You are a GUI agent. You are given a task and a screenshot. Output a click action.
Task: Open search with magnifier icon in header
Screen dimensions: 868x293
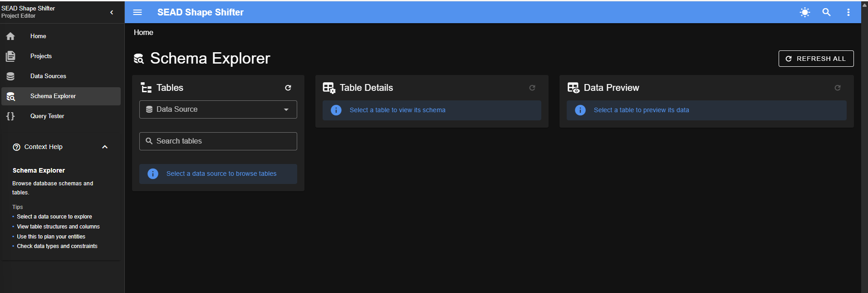826,12
